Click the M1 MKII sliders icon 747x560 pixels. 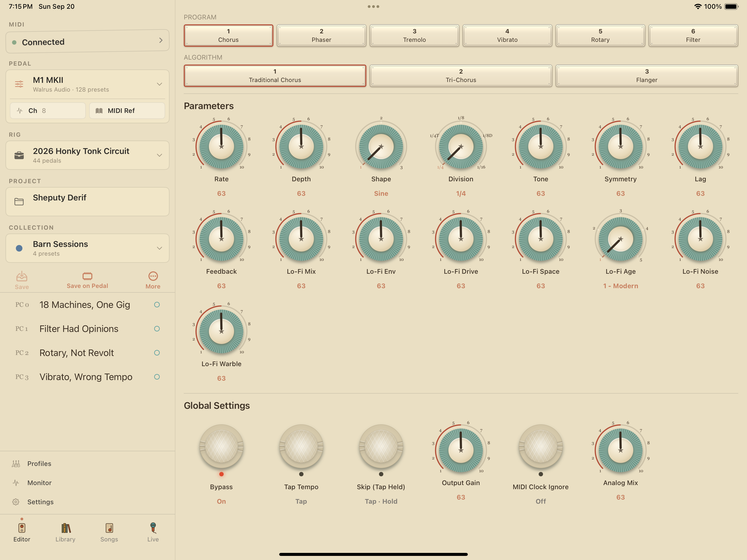pos(19,84)
